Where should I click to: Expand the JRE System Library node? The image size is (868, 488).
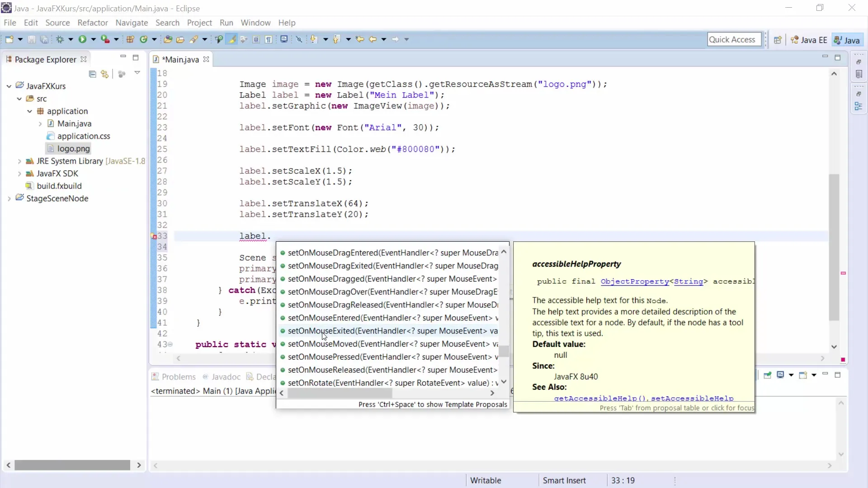(19, 161)
